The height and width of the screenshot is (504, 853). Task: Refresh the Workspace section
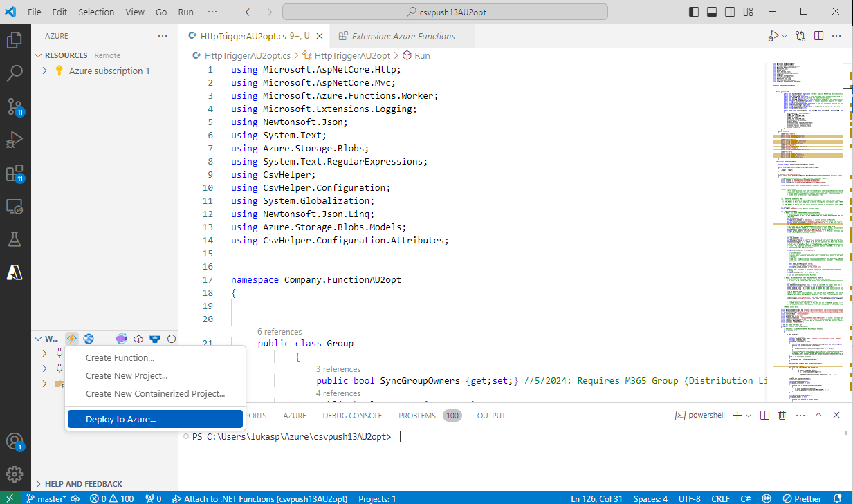pos(171,339)
